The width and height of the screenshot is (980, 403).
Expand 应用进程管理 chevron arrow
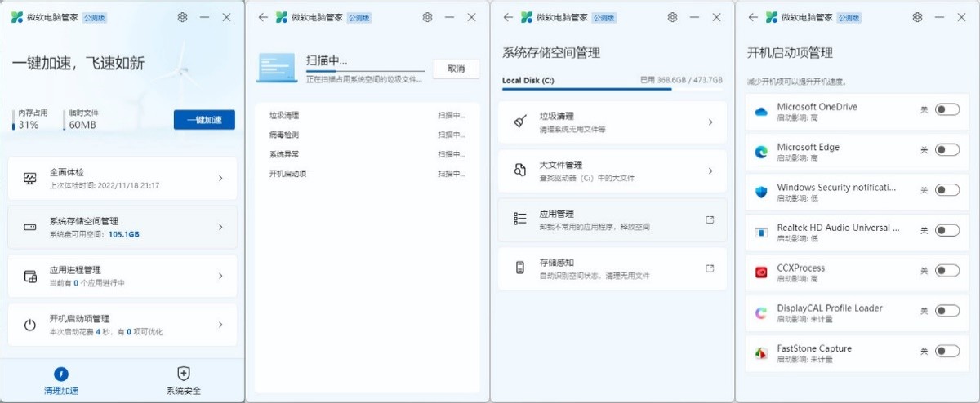(x=220, y=276)
